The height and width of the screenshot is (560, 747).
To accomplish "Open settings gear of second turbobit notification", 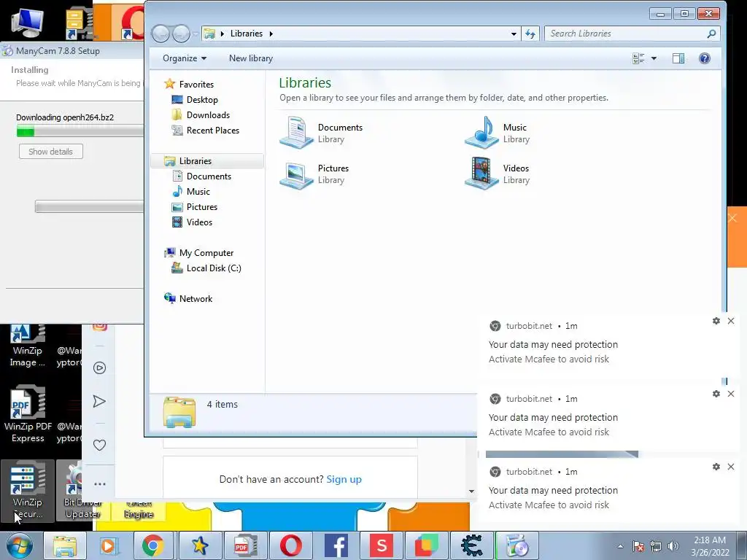I will [716, 394].
